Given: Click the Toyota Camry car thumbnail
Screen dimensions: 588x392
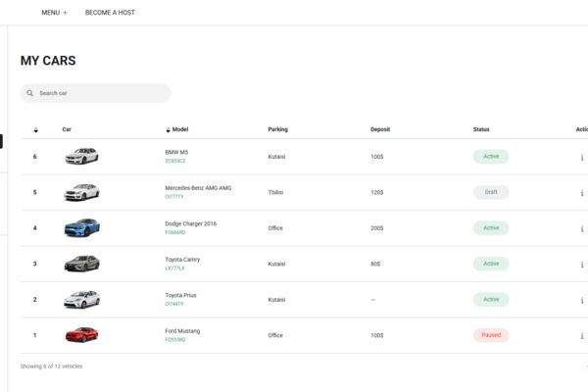Looking at the screenshot, I should coord(81,264).
